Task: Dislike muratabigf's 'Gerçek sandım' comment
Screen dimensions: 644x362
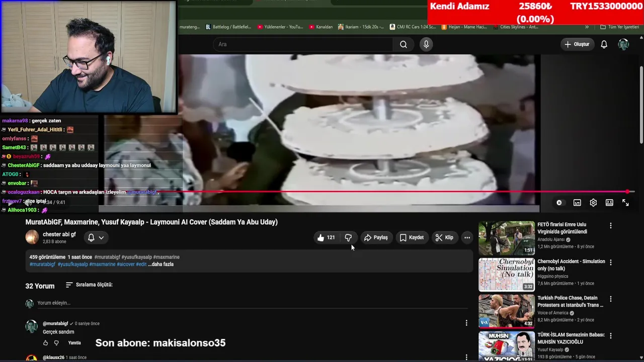Action: pos(56,343)
